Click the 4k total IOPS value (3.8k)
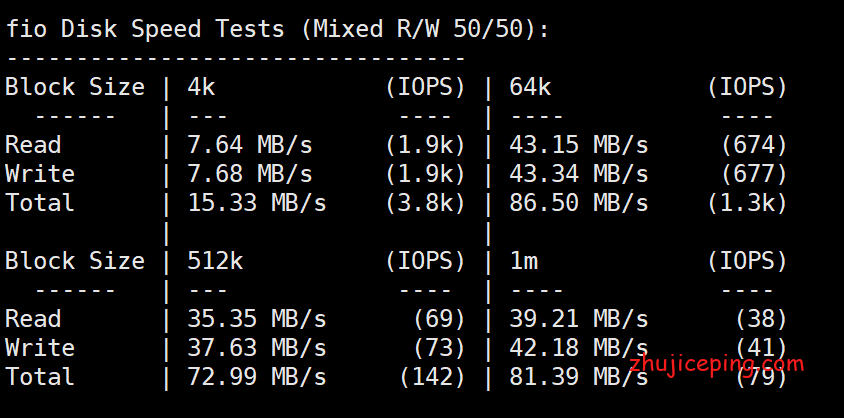Screen dimensions: 844x418 (x=425, y=203)
